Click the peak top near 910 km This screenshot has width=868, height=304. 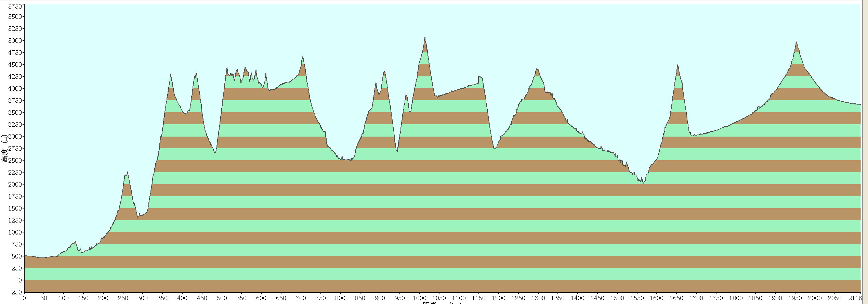point(384,72)
